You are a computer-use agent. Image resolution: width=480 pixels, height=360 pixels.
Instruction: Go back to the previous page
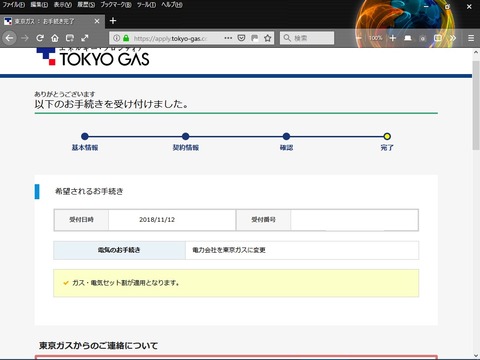click(9, 38)
